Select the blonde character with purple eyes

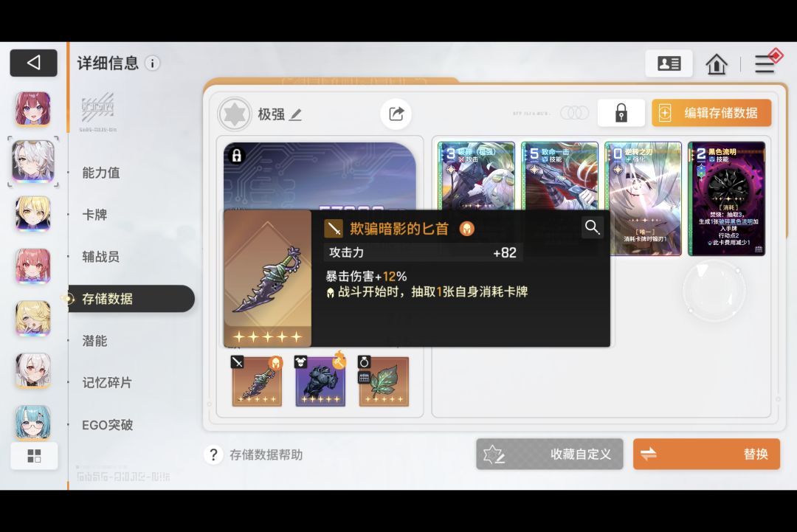tap(33, 213)
